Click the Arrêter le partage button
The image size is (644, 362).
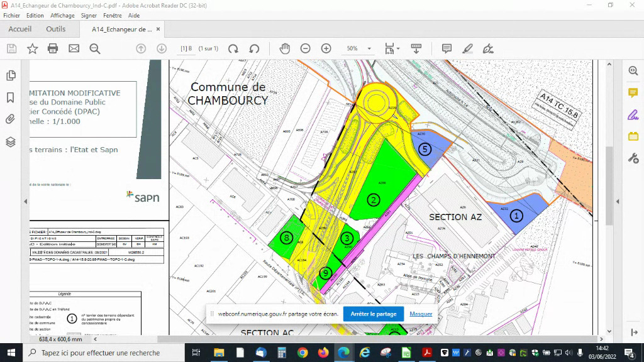tap(373, 314)
